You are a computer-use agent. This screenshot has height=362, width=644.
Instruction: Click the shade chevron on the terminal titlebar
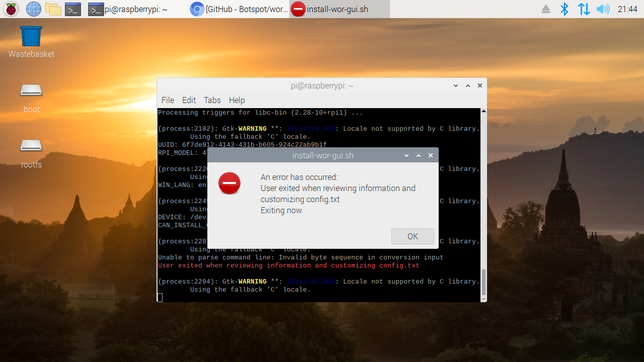(455, 85)
